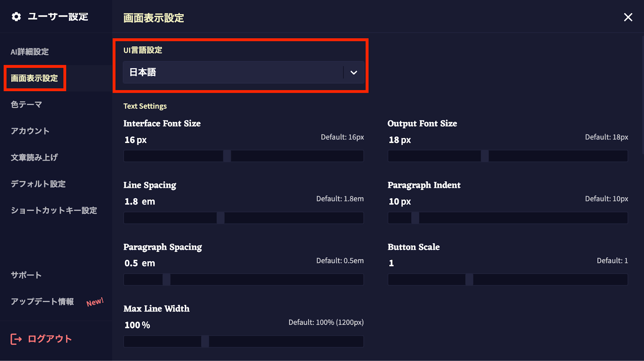This screenshot has width=644, height=361.
Task: Click the settings gear icon
Action: 16,17
